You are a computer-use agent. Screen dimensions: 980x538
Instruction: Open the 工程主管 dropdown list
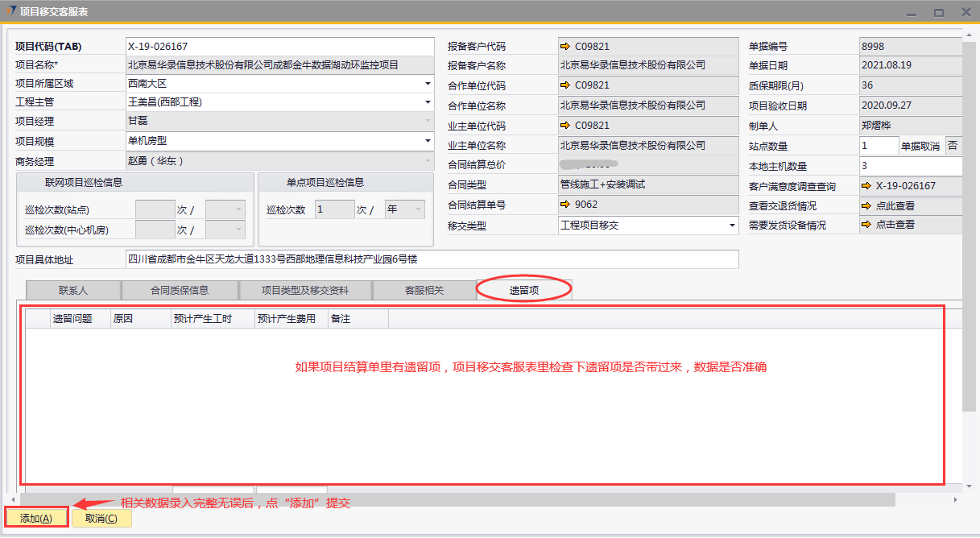[x=428, y=102]
